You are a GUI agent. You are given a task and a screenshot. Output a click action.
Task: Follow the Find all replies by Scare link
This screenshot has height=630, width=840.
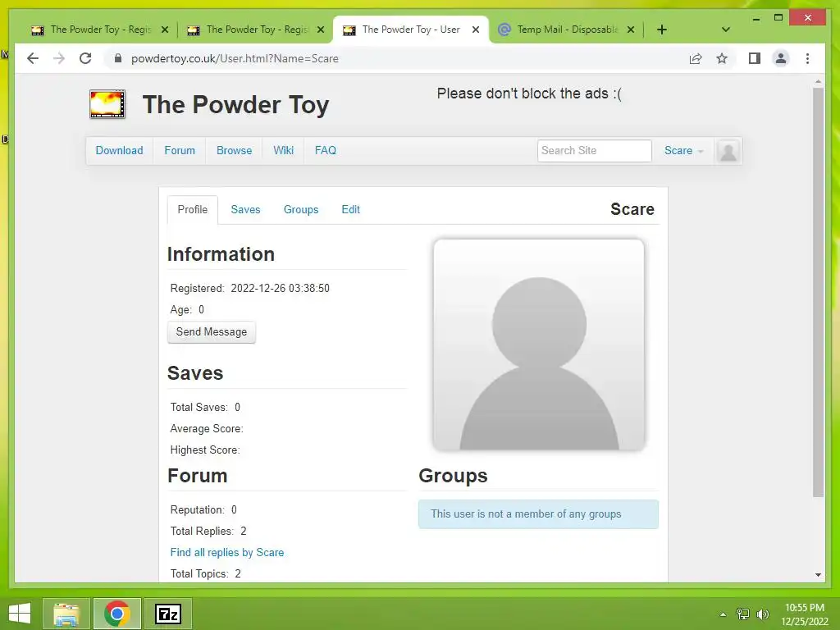(x=227, y=552)
